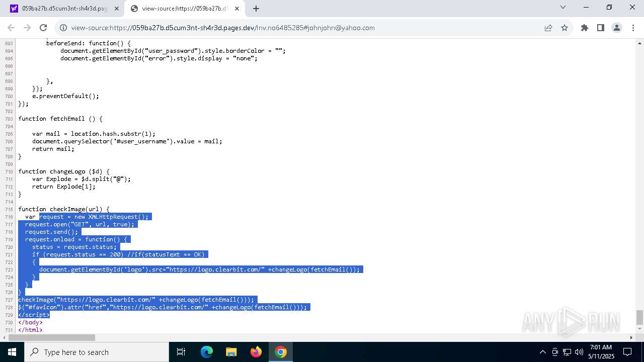Select the view-source tab
Screen dimensions: 644x362
(x=185, y=9)
